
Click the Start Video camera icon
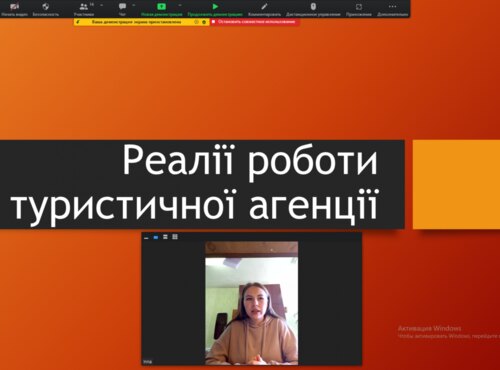pyautogui.click(x=14, y=7)
